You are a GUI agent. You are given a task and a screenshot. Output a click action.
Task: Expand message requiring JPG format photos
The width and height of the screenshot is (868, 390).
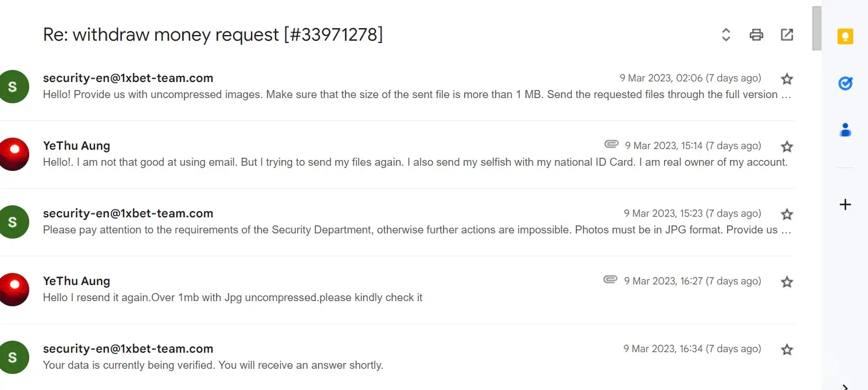tap(401, 230)
